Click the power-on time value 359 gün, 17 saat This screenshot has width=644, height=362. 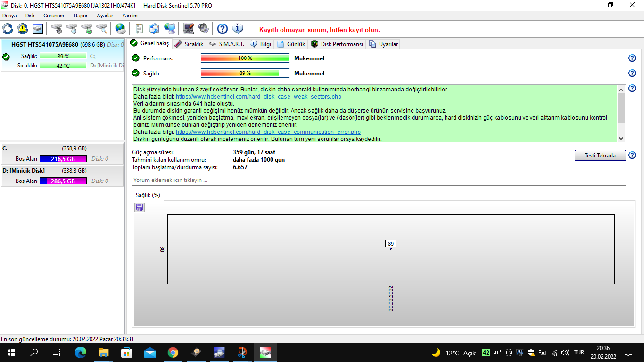[x=254, y=152]
